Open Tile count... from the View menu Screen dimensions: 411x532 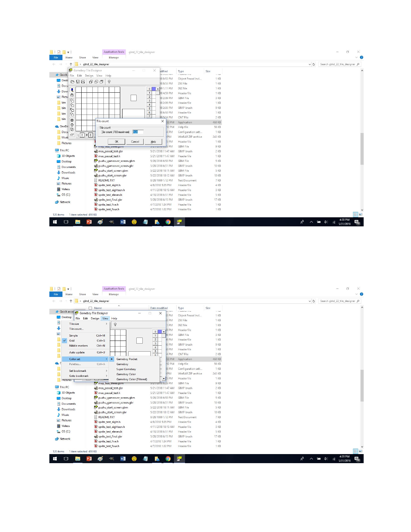[x=85, y=329]
